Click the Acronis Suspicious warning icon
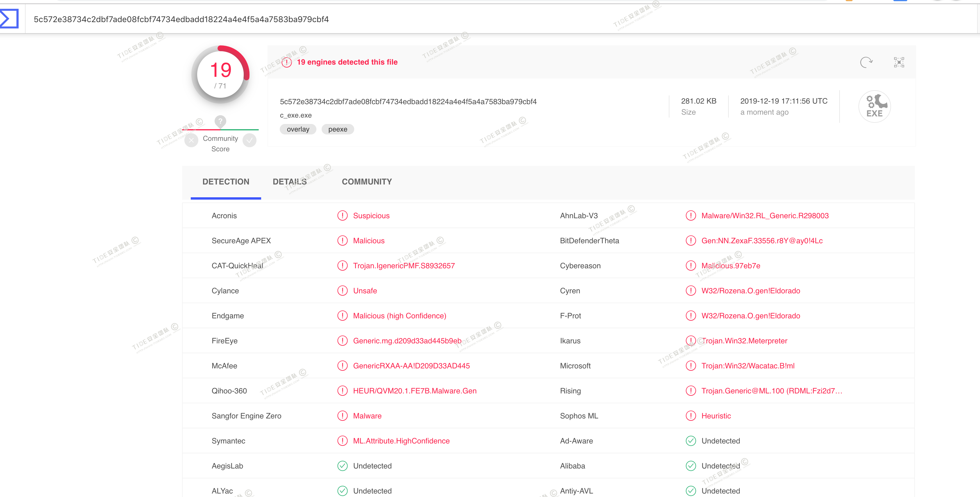The image size is (980, 497). click(x=342, y=216)
